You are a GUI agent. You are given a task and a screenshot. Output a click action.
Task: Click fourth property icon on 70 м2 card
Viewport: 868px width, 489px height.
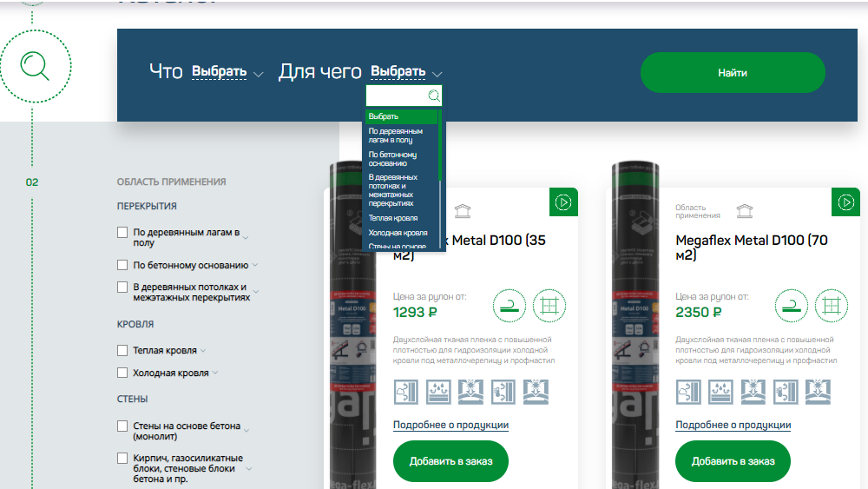786,392
